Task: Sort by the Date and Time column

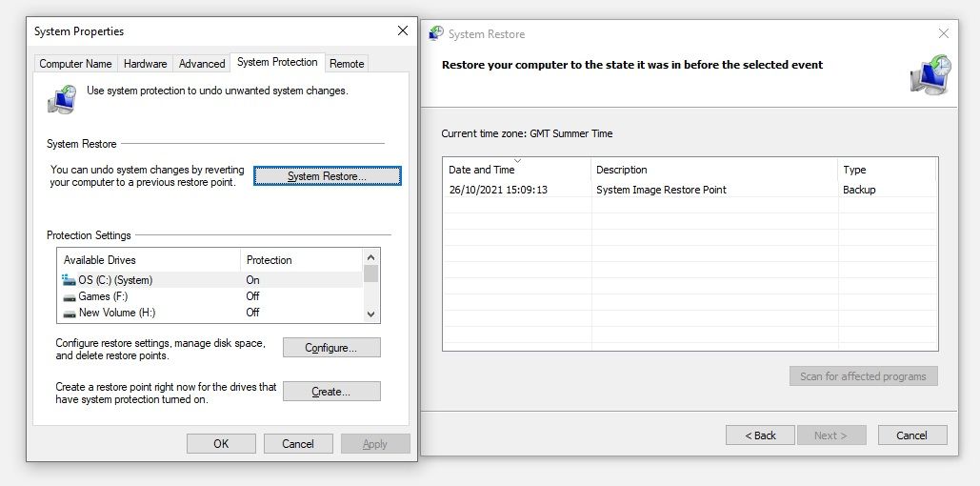Action: (517, 170)
